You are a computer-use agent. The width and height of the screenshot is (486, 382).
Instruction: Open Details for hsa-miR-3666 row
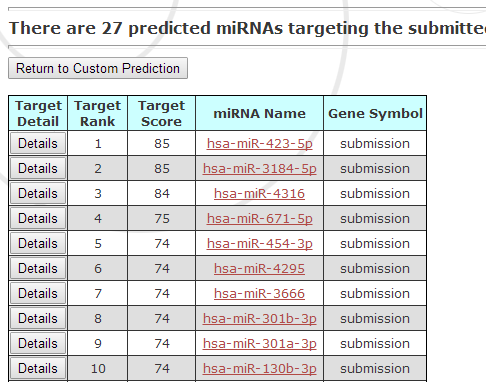38,293
